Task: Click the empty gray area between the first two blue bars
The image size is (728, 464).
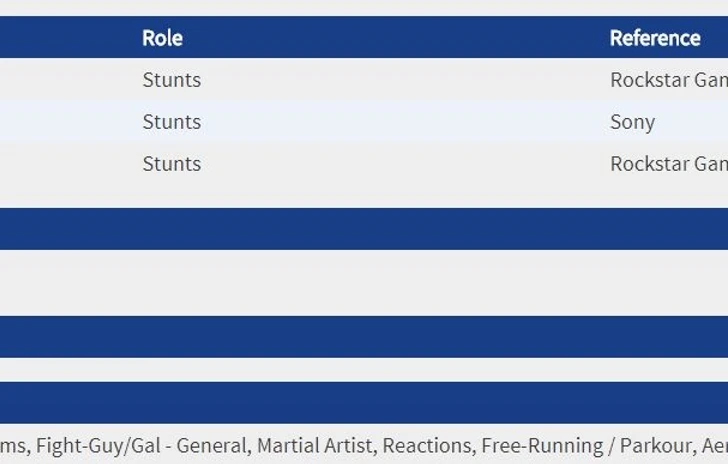Action: (x=364, y=283)
